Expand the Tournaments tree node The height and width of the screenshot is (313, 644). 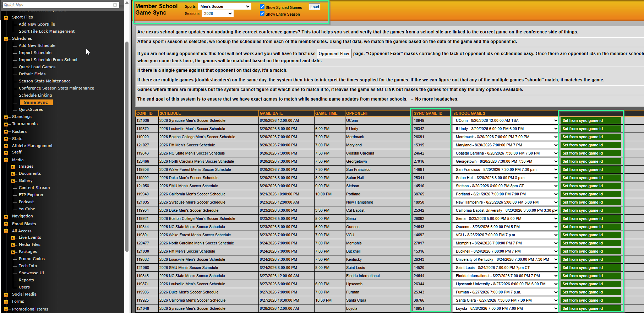(6, 124)
